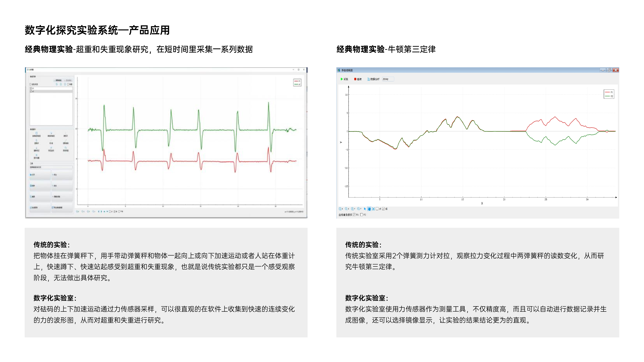This screenshot has width=644, height=362.
Task: Zoom out Y axis magnifier icon
Action: (359, 209)
